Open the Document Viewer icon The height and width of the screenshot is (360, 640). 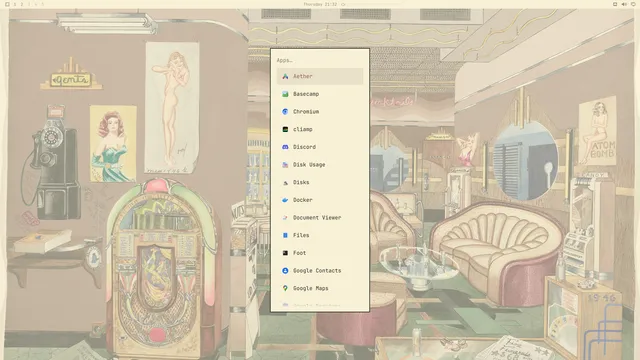(x=285, y=218)
